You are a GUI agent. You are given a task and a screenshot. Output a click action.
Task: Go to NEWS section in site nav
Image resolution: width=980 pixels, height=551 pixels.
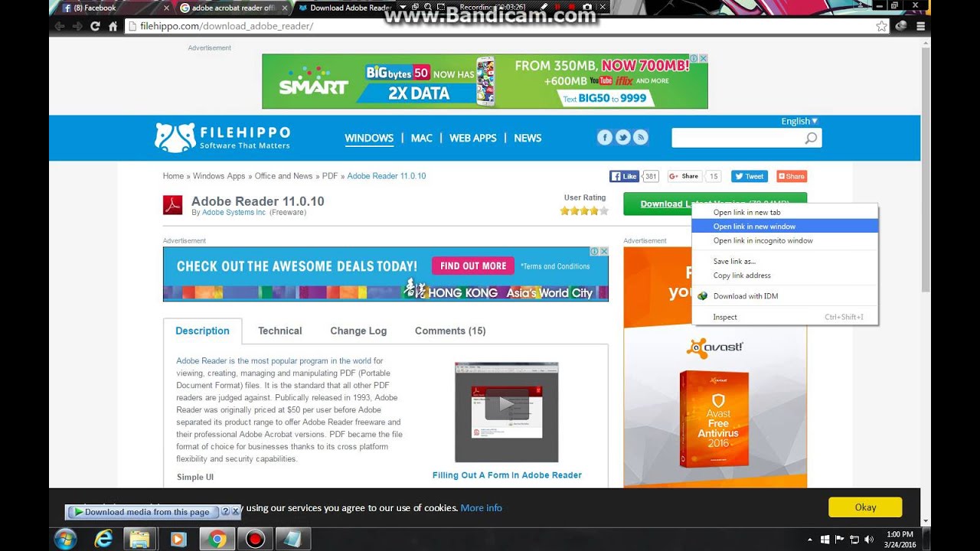click(528, 138)
